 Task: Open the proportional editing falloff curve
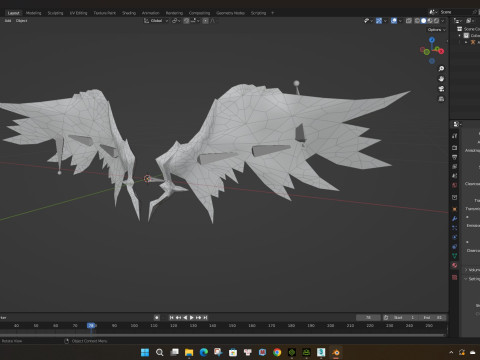[212, 21]
